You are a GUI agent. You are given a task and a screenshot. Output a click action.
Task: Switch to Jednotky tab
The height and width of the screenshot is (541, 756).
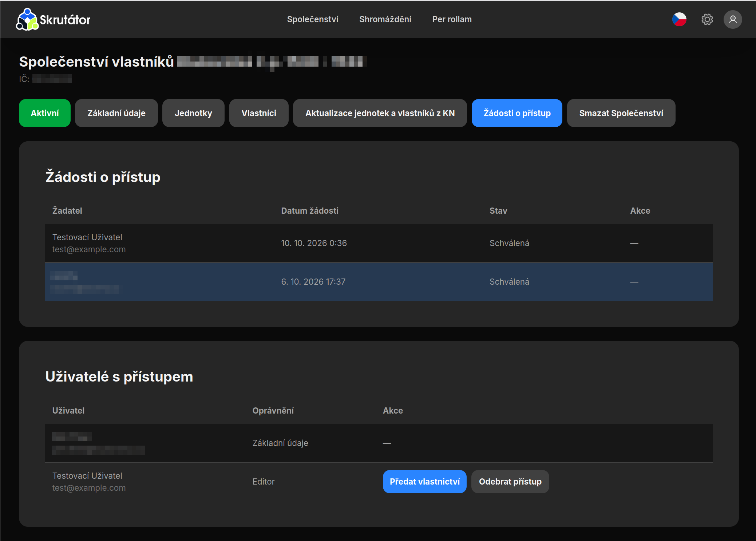(x=193, y=113)
